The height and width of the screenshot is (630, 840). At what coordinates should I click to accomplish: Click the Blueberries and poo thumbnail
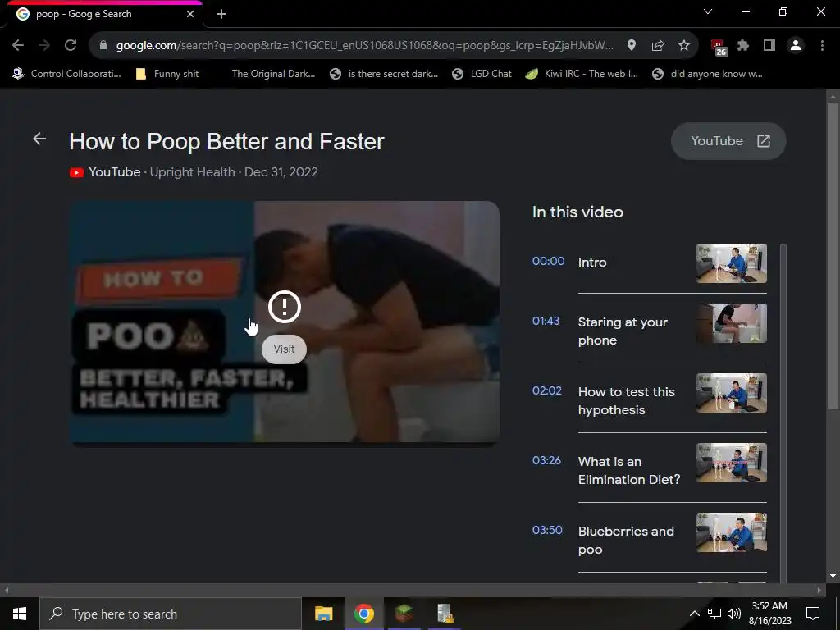click(x=731, y=532)
